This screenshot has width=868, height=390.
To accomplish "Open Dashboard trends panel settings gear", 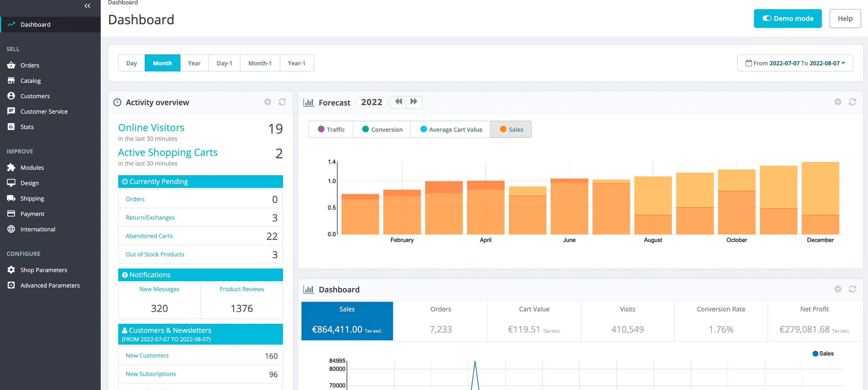I will (838, 289).
